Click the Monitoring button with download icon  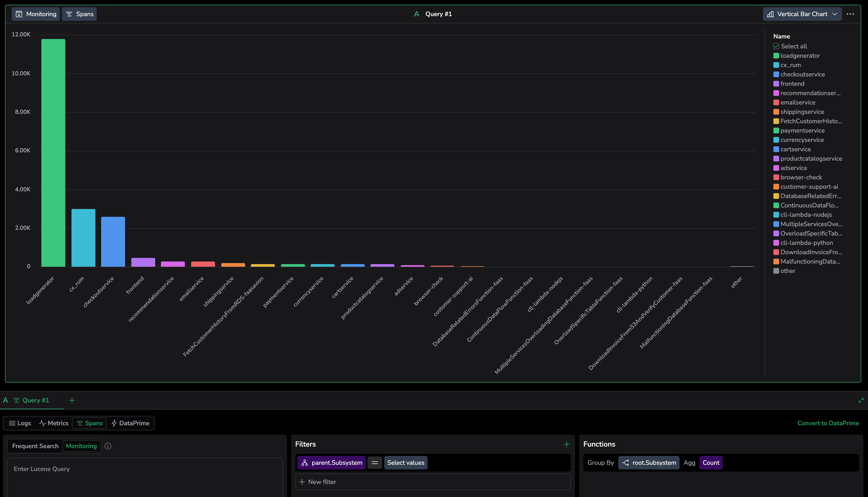[36, 14]
